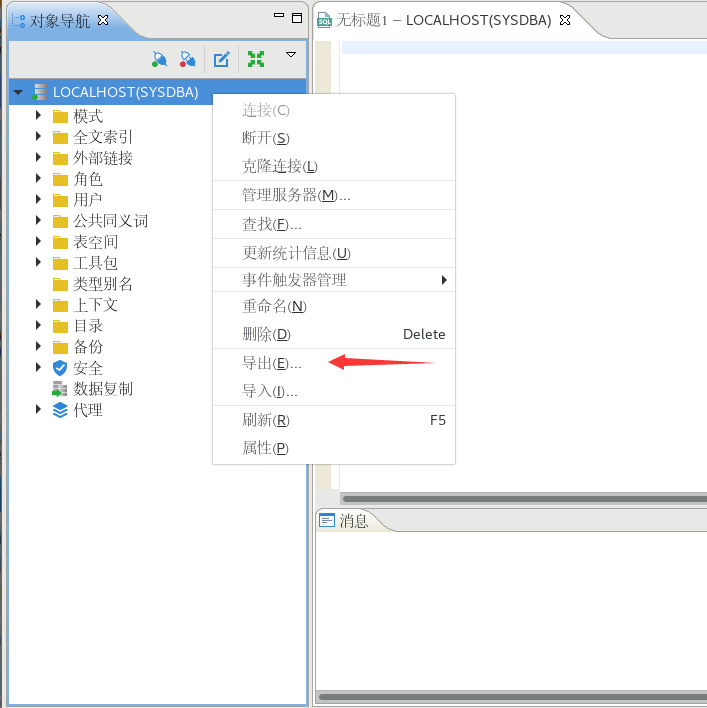Expand the 公共同义词 folder
The height and width of the screenshot is (708, 707).
[x=38, y=220]
